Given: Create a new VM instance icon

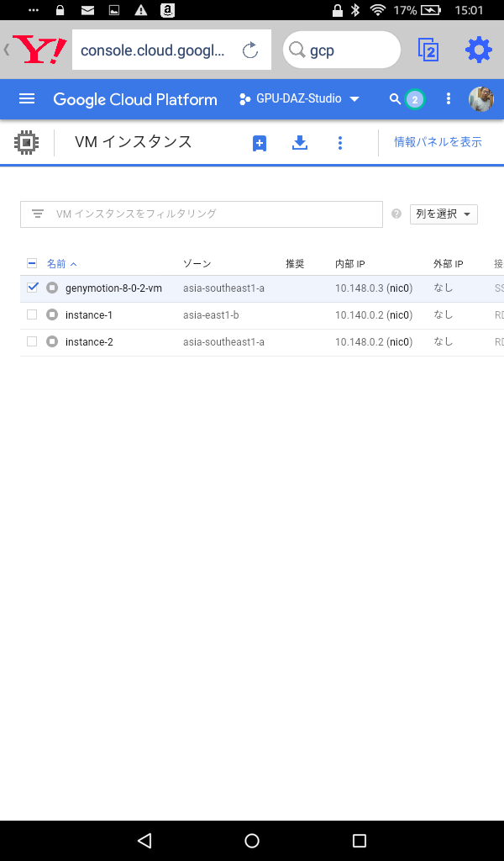Looking at the screenshot, I should tap(260, 143).
